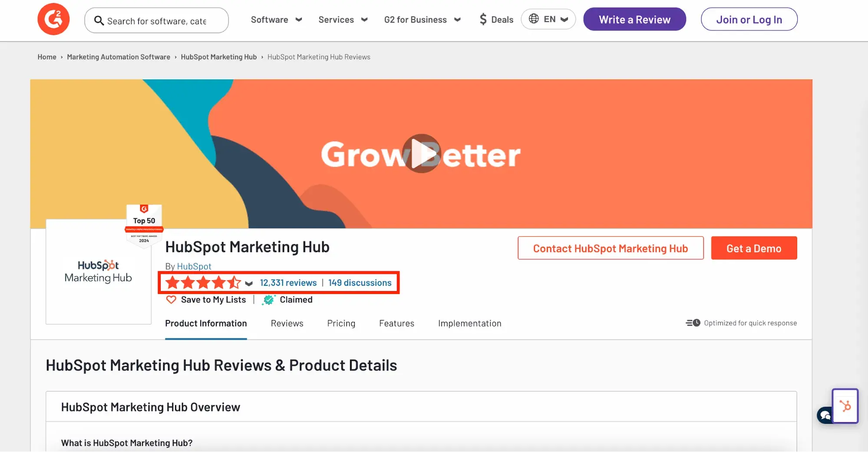Click the search for software field
Screen dimensions: 868x452
tap(156, 20)
